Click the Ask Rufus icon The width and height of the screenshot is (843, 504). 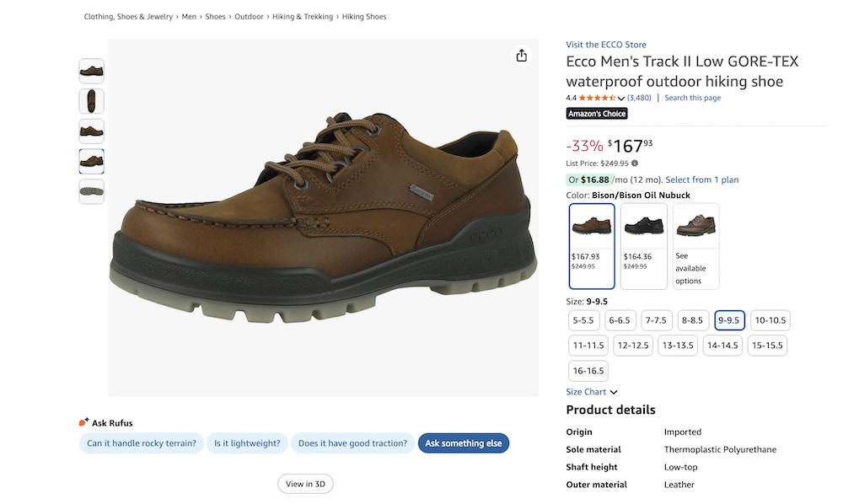[83, 423]
